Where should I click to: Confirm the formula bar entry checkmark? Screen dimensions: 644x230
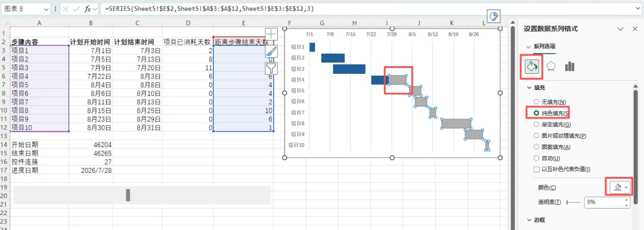tap(76, 8)
